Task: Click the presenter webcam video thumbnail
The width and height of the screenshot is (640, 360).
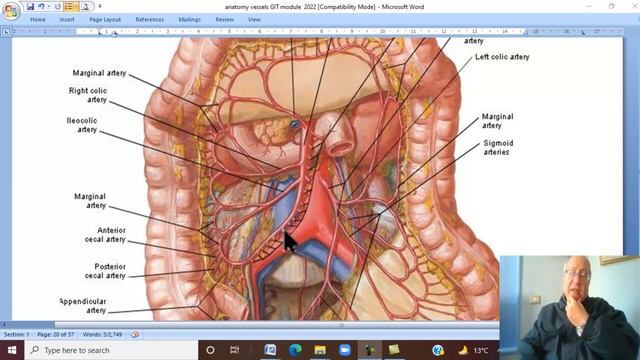Action: coord(570,308)
